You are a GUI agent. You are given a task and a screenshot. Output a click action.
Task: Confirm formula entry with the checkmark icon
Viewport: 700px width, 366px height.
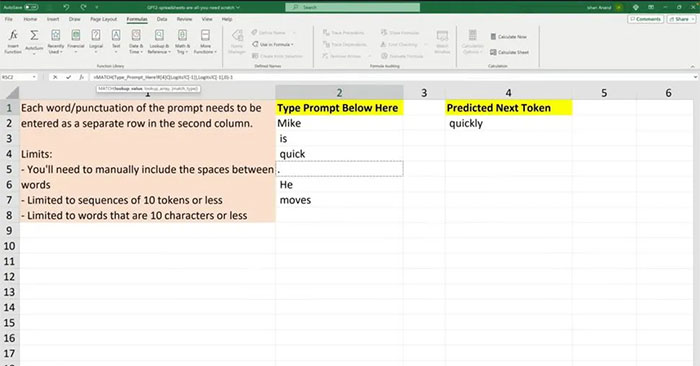tap(68, 77)
